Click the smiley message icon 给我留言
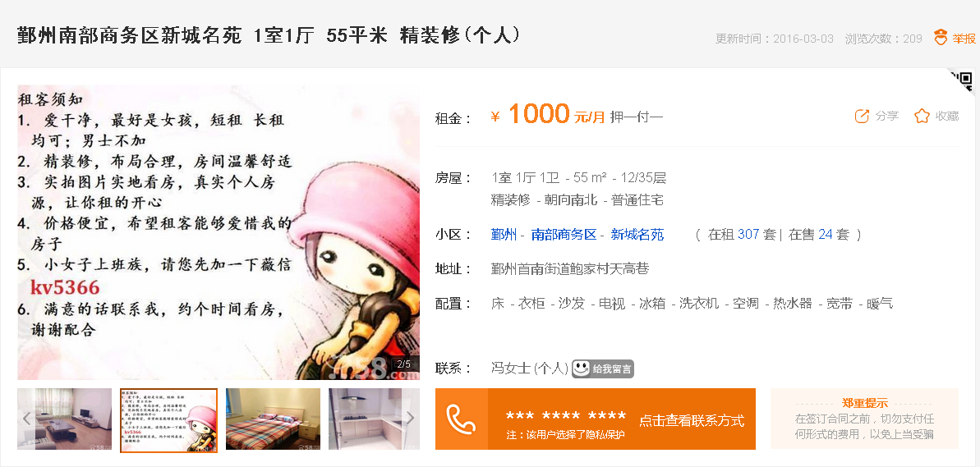The width and height of the screenshot is (980, 467). pos(603,369)
